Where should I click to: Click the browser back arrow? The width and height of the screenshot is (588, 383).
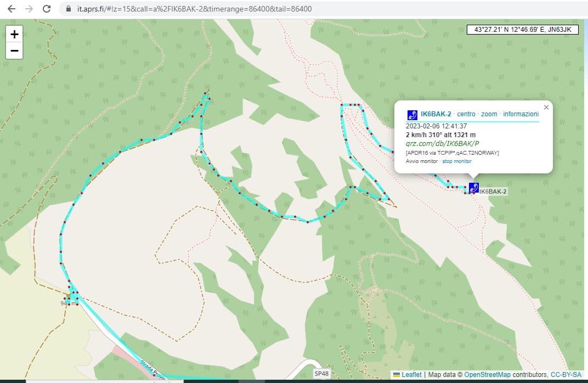point(12,9)
